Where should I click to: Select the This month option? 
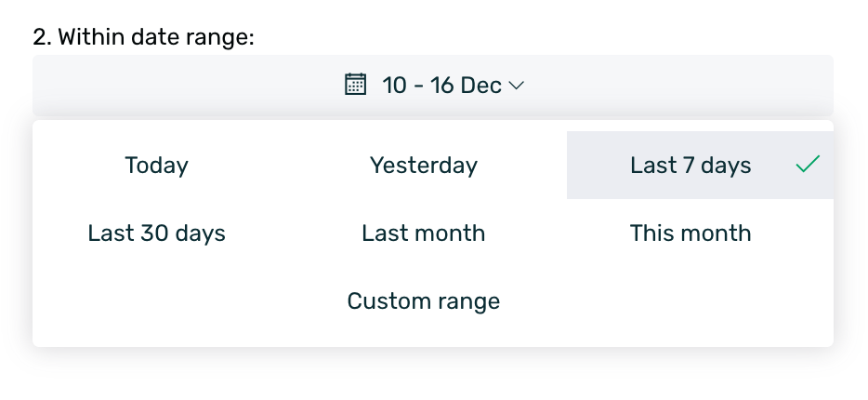(690, 233)
